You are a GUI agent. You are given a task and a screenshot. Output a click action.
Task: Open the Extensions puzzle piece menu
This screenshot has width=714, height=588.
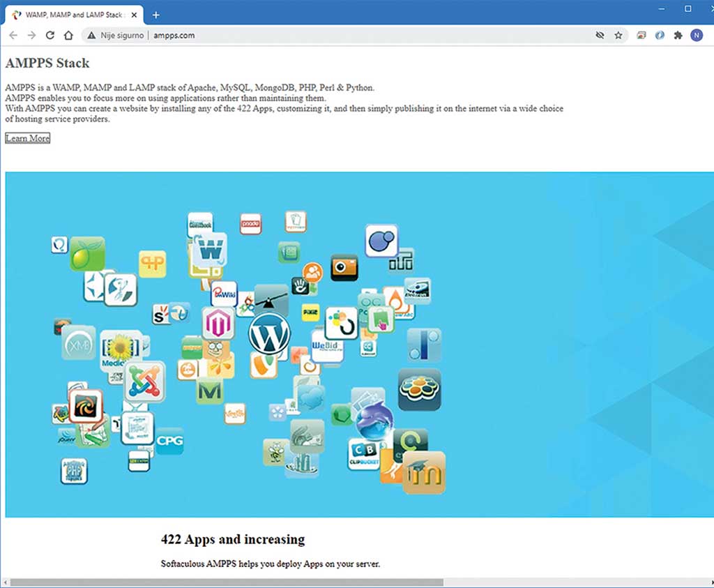(678, 35)
